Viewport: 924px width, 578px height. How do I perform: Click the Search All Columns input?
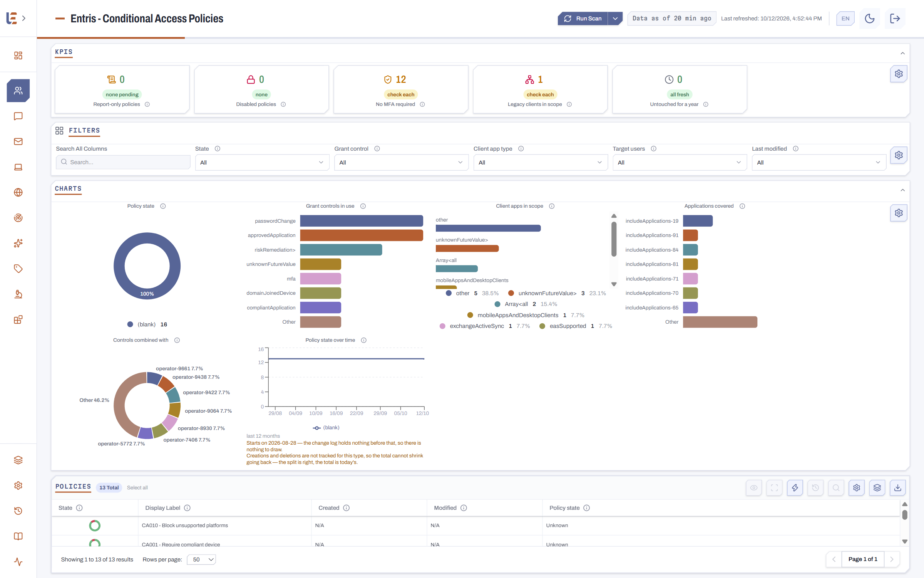(123, 162)
